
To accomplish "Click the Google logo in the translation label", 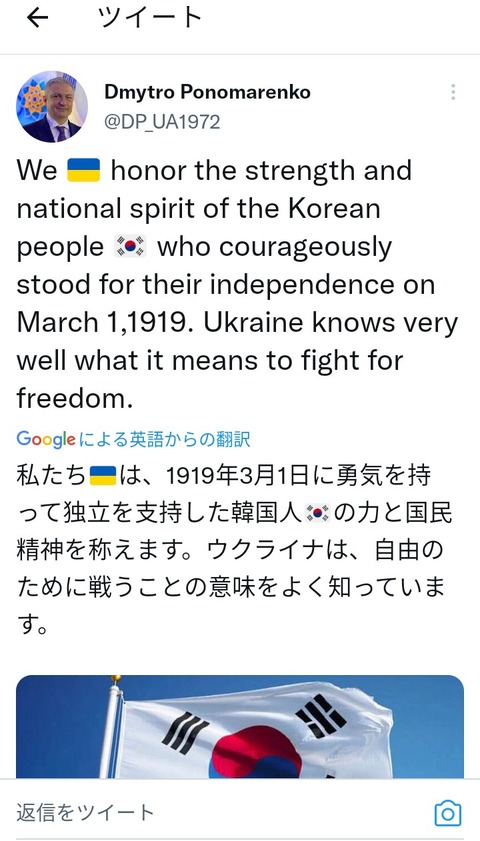I will (x=46, y=439).
